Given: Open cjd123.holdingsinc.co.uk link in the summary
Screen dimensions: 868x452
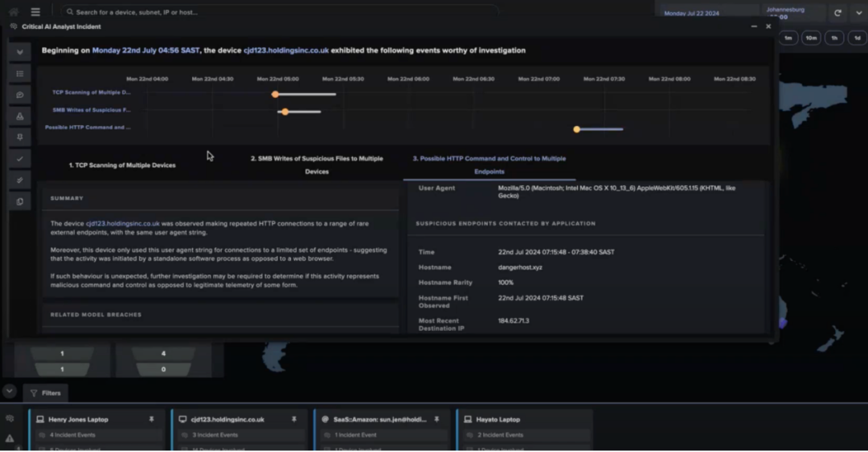Looking at the screenshot, I should pyautogui.click(x=122, y=223).
